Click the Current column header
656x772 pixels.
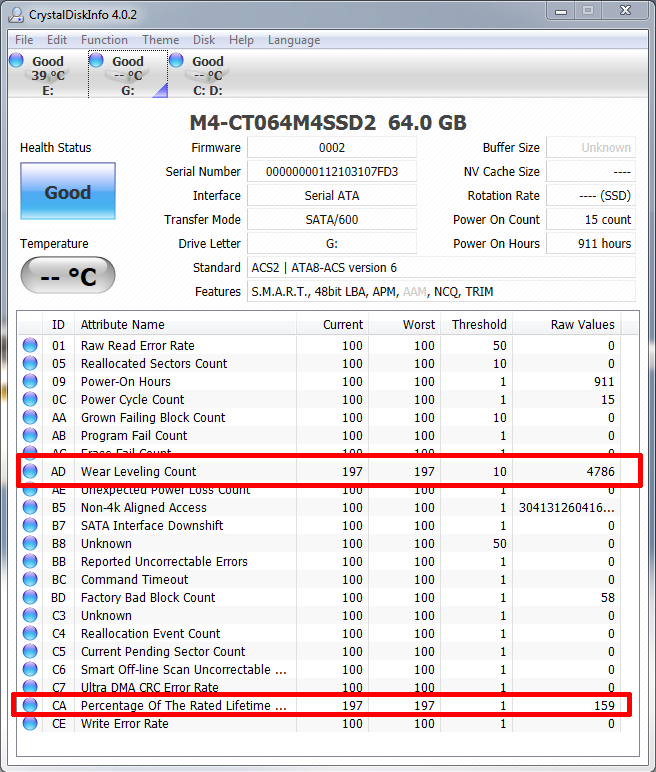[x=332, y=325]
